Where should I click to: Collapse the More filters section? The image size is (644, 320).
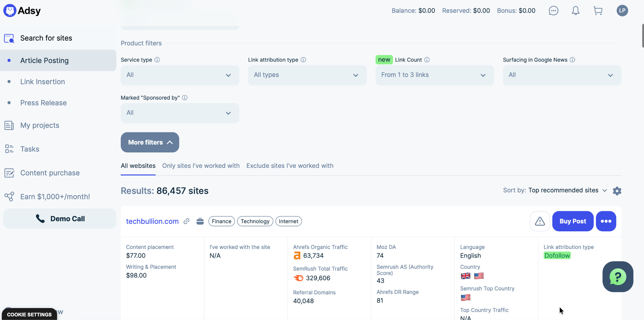coord(150,142)
